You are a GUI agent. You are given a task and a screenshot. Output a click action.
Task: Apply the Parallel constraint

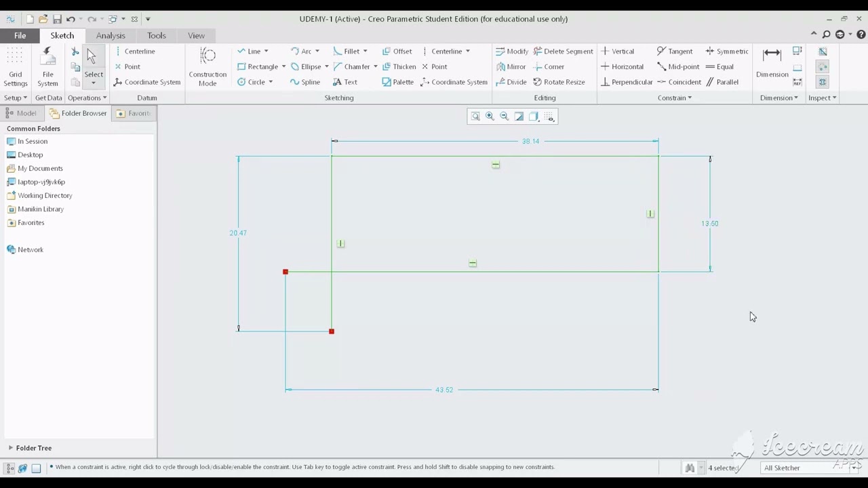722,82
